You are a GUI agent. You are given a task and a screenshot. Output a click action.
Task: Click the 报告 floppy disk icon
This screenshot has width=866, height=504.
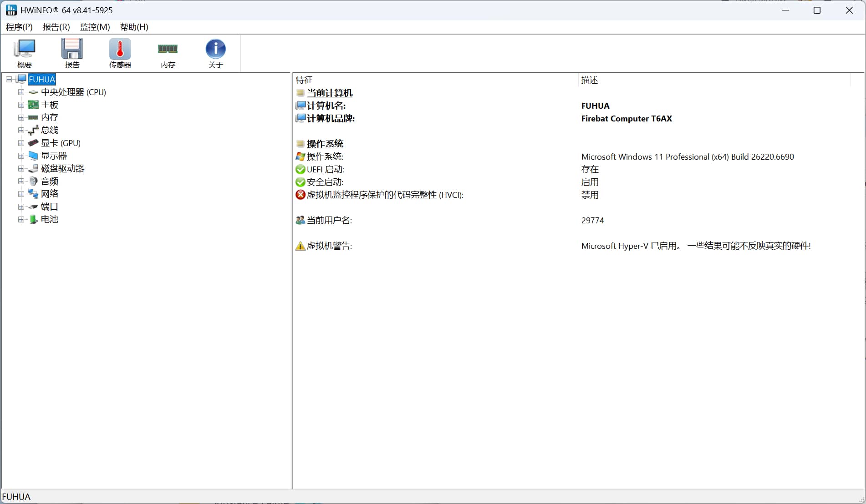(72, 49)
